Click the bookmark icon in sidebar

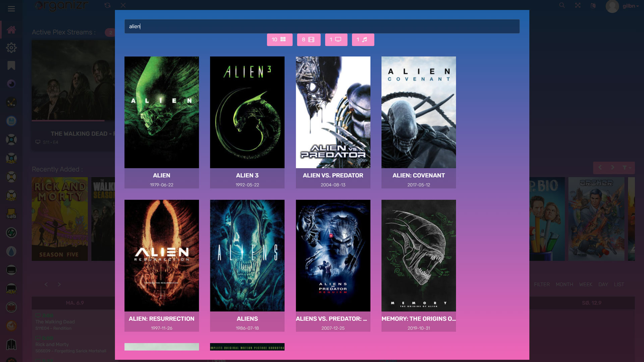point(11,65)
